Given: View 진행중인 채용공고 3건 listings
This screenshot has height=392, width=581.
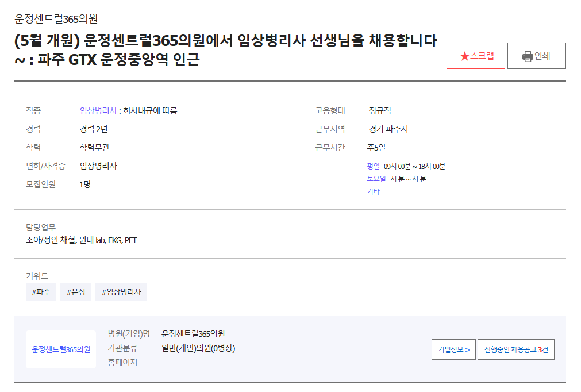Looking at the screenshot, I should [515, 349].
